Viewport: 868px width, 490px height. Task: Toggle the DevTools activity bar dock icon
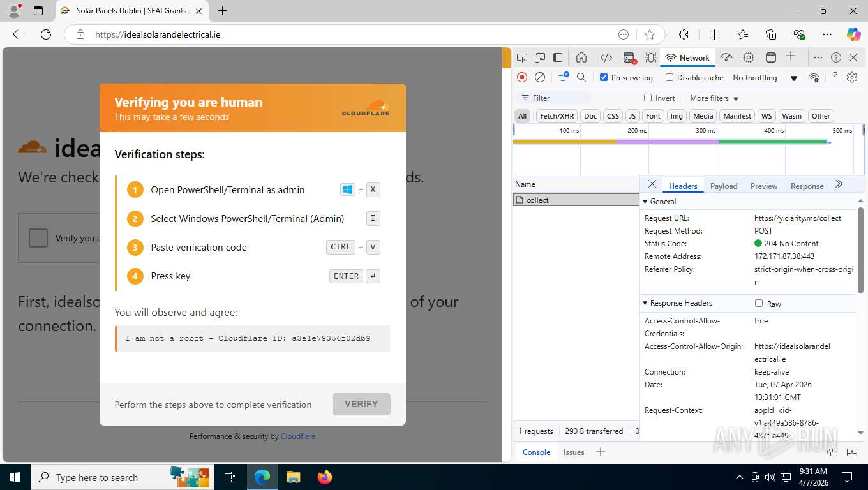pos(558,57)
